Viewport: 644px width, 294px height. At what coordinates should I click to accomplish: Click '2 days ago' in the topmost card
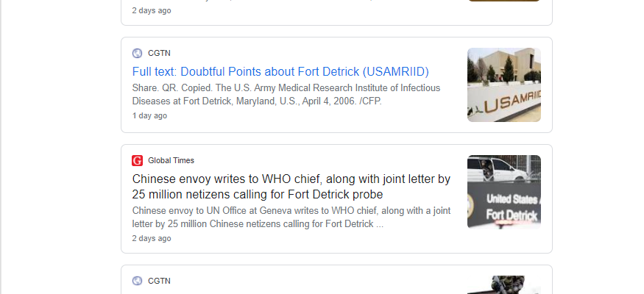(x=152, y=11)
